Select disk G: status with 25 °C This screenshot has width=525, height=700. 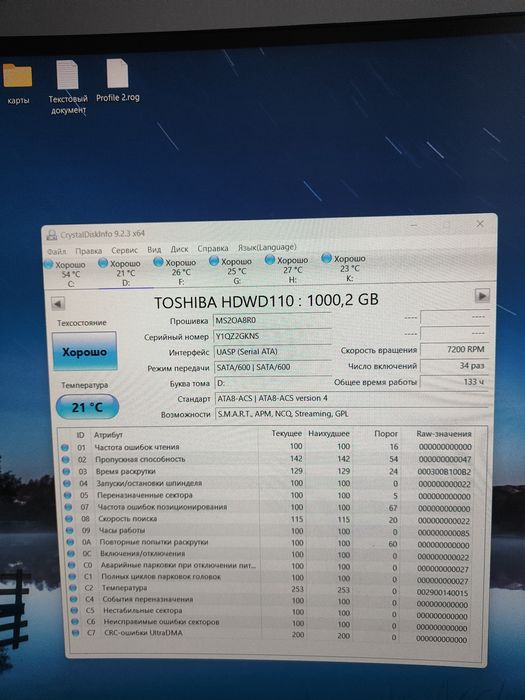pos(231,270)
